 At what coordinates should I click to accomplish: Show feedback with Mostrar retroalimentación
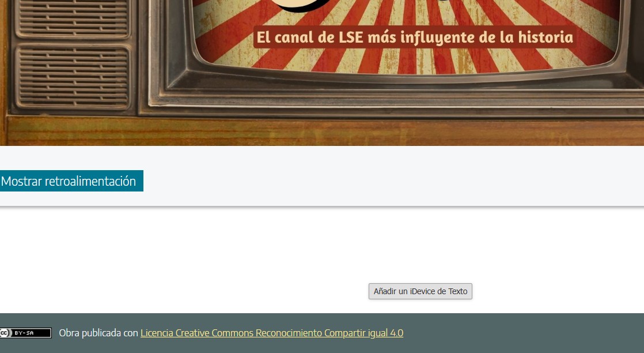point(70,181)
